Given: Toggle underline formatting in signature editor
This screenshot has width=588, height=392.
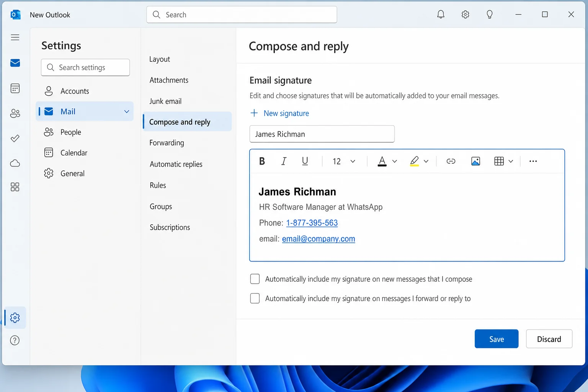Looking at the screenshot, I should [x=305, y=161].
